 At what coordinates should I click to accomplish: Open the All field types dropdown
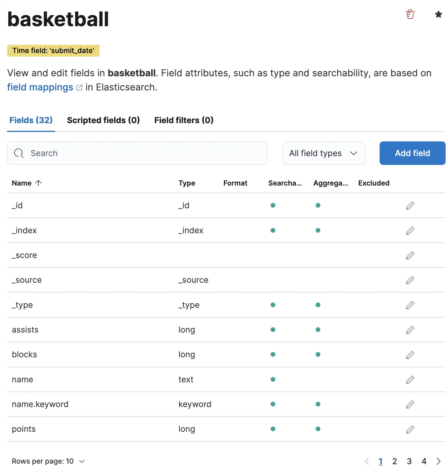tap(323, 153)
